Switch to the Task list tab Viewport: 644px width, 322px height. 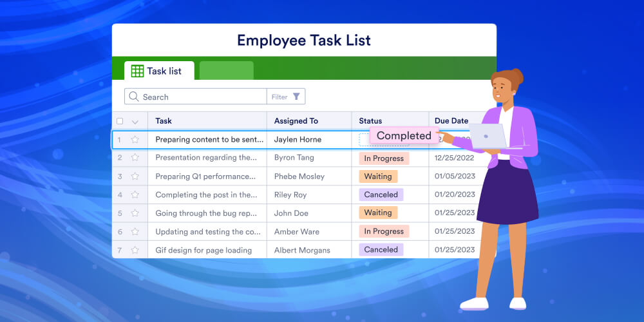coord(159,71)
